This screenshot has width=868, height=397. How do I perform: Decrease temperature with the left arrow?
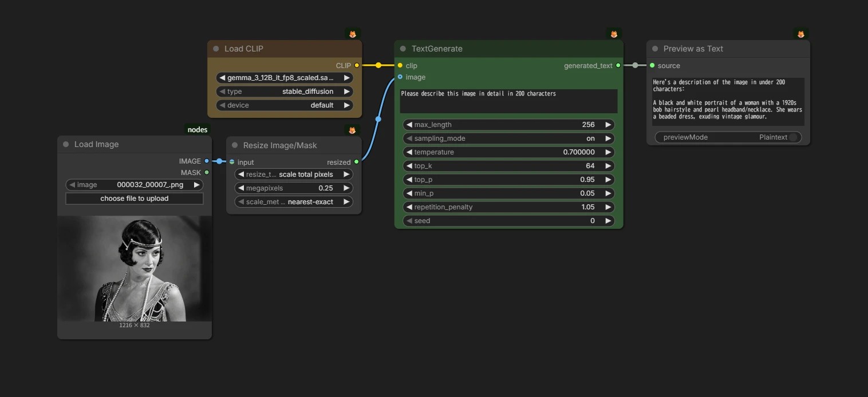tap(409, 152)
